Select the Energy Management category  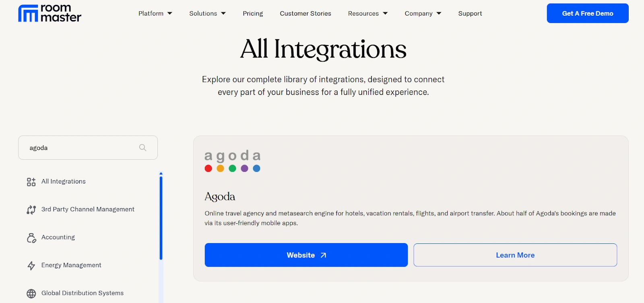[71, 265]
